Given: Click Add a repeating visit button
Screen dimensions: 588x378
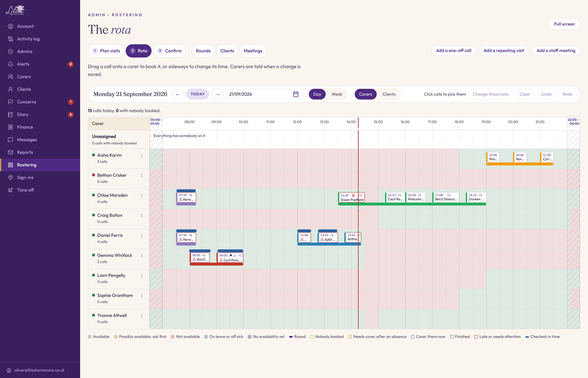Looking at the screenshot, I should (x=504, y=50).
